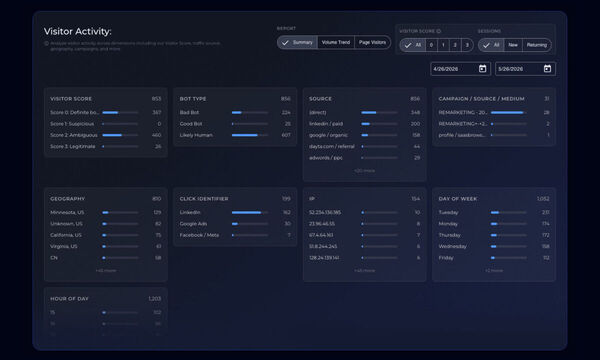600x360 pixels.
Task: Select All in the Sessions filter
Action: [x=491, y=45]
